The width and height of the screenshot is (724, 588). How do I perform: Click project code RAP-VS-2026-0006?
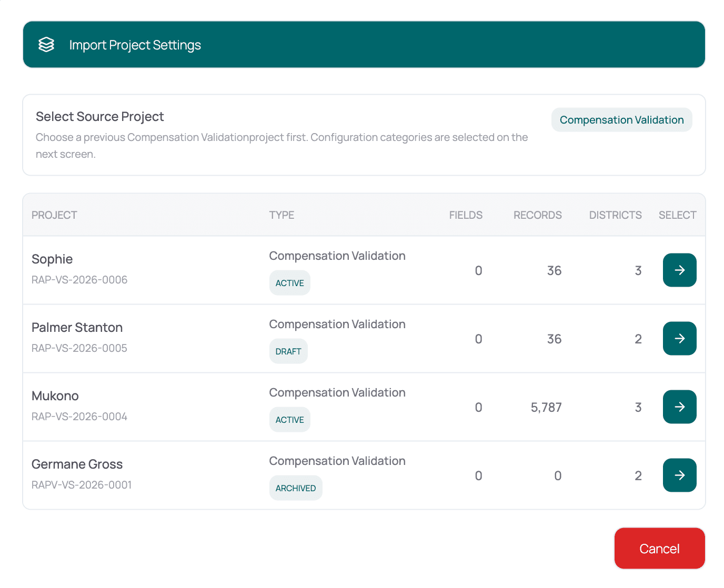(79, 280)
